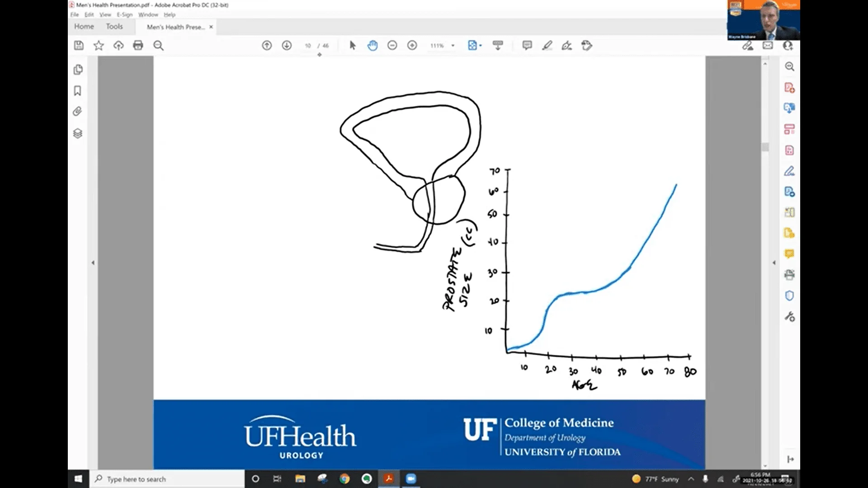Viewport: 868px width, 488px height.
Task: Open the Window menu
Action: [x=148, y=14]
